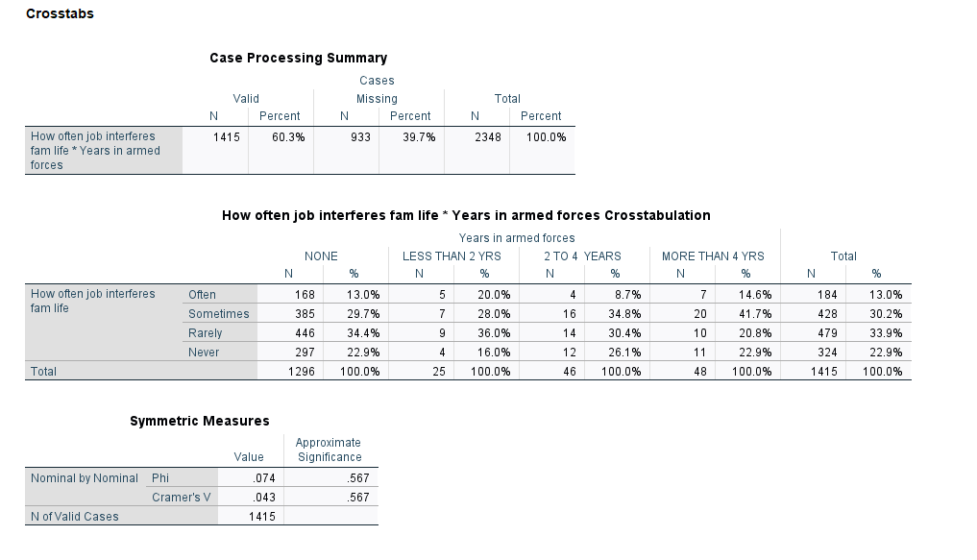This screenshot has width=977, height=560.
Task: Select the Total N cell 2348
Action: (488, 137)
